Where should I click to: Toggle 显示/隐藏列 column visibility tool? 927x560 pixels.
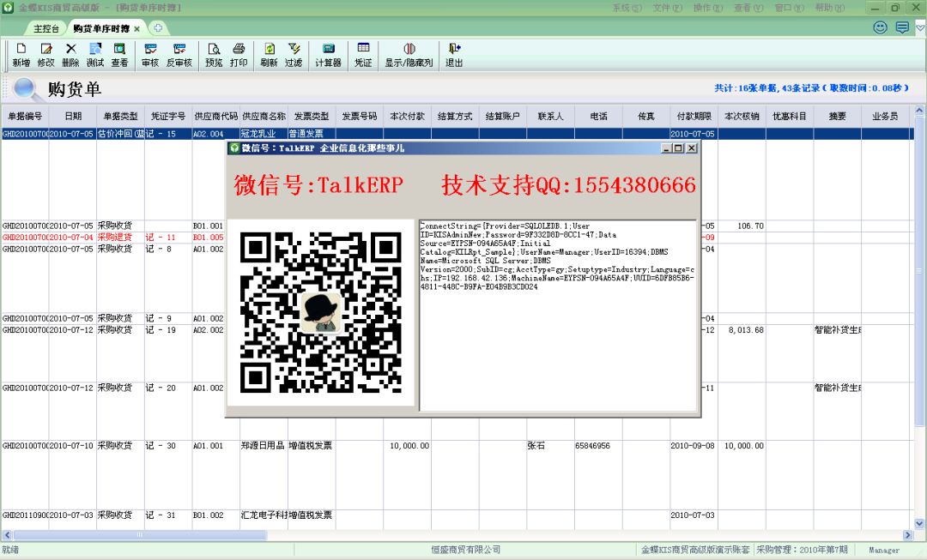[x=409, y=56]
